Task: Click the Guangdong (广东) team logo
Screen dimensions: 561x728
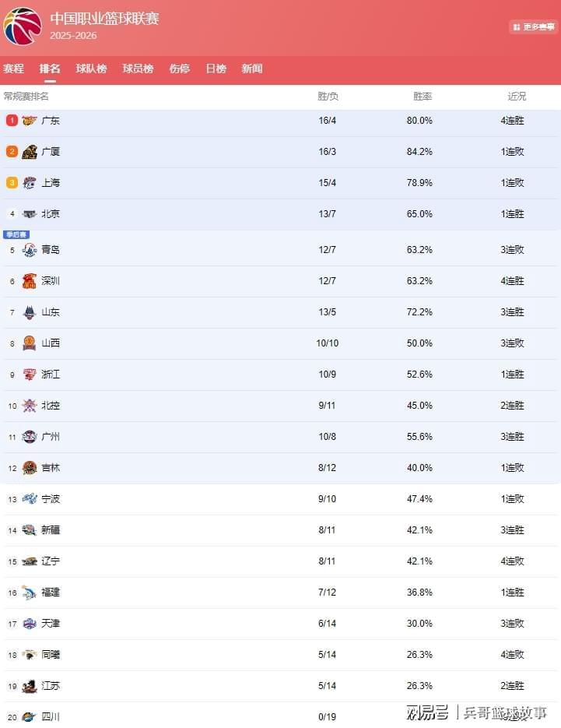Action: (30, 121)
